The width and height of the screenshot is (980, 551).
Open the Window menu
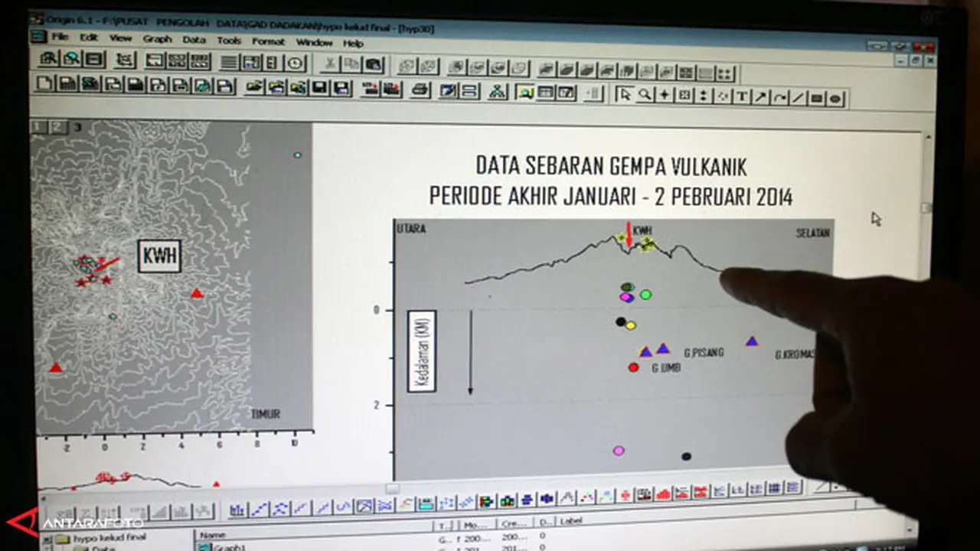[314, 42]
